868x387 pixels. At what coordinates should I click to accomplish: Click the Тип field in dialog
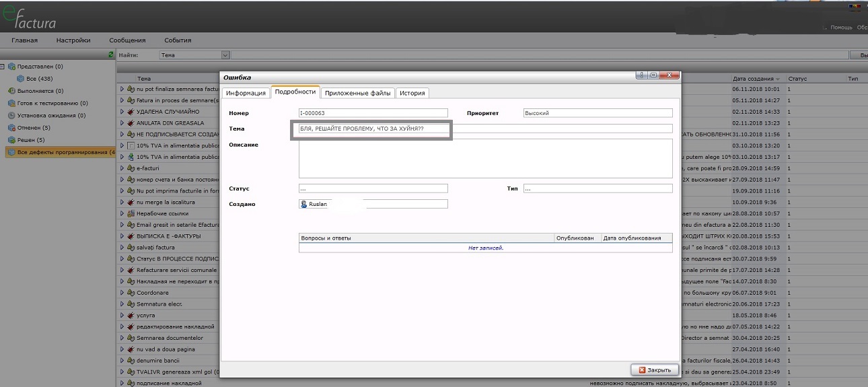pos(598,188)
